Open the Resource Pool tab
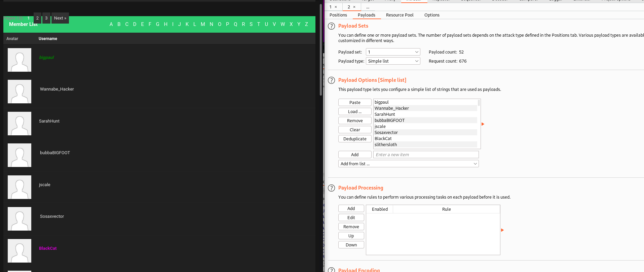644x272 pixels. point(400,15)
